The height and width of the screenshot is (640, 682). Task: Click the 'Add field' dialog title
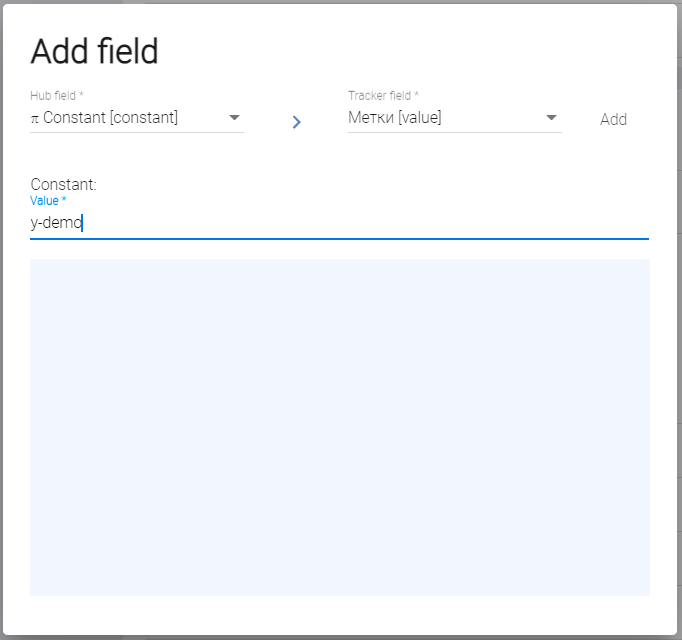pos(95,52)
